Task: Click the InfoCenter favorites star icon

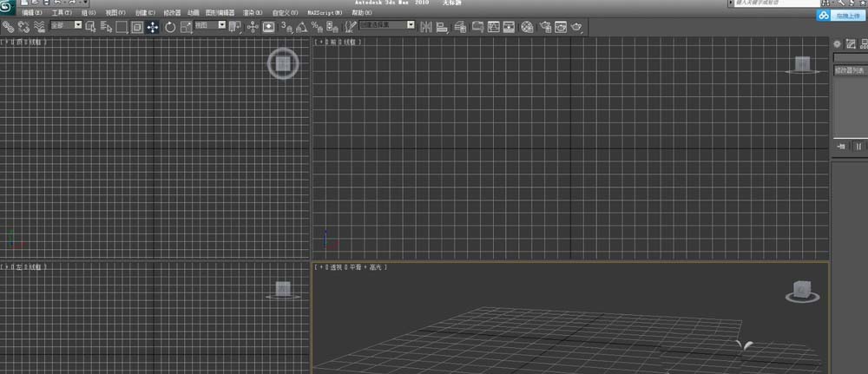Action: pos(863,3)
